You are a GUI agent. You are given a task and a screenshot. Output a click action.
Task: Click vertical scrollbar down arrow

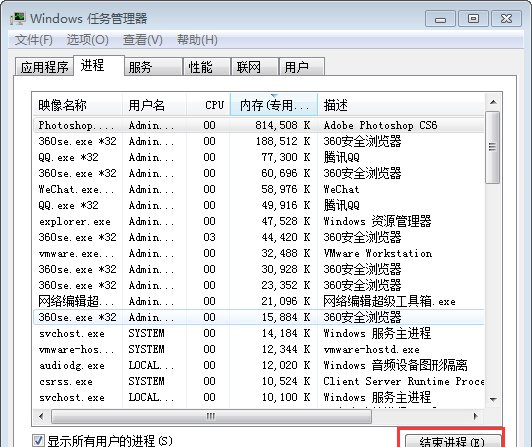[493, 399]
